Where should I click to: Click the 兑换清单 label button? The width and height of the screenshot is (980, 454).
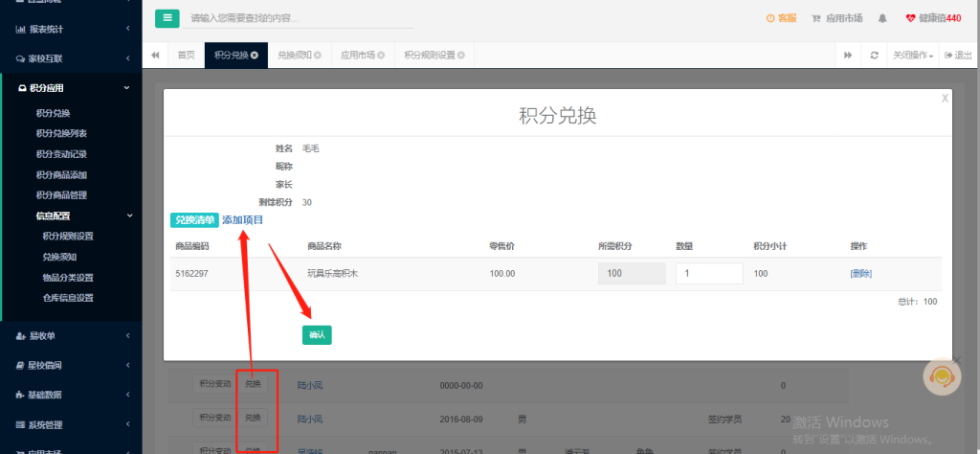(194, 220)
